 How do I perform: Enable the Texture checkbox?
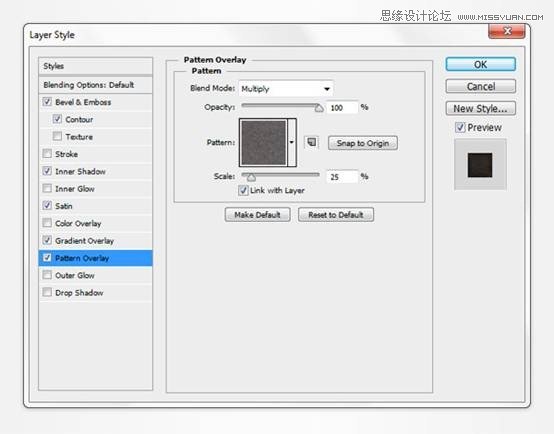tap(57, 136)
